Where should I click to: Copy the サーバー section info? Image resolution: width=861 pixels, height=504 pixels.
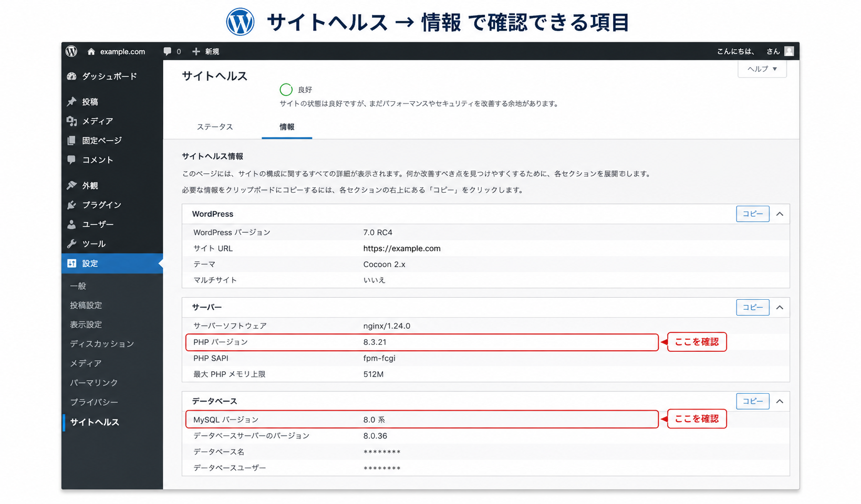pos(753,307)
